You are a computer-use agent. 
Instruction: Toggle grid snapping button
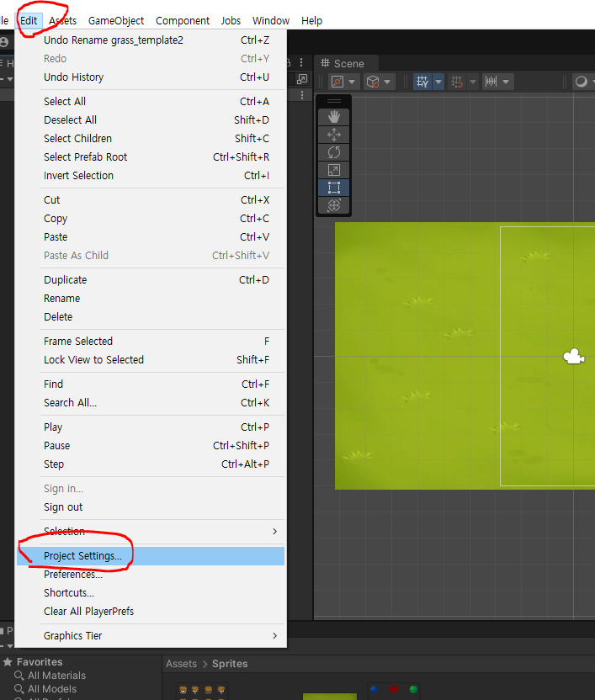[457, 82]
